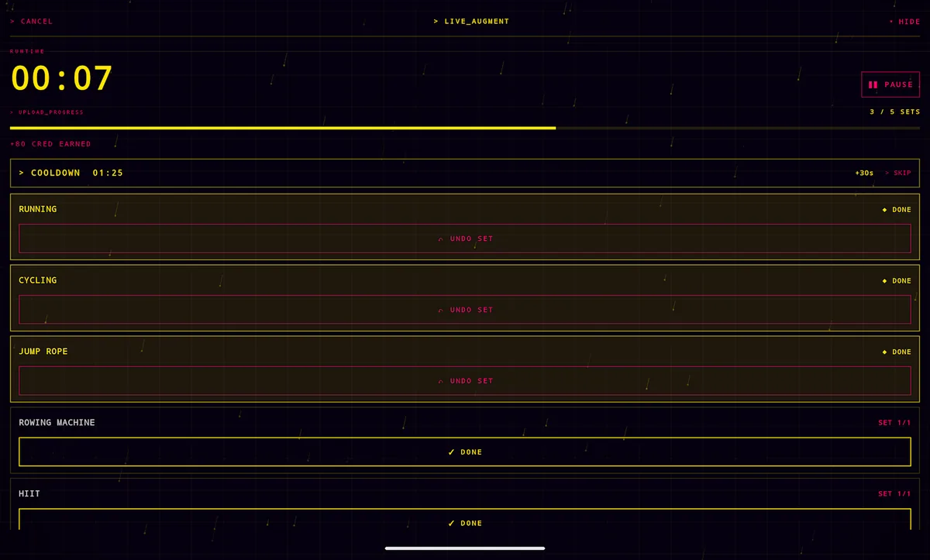Add 30 seconds to cooldown
The image size is (930, 560).
point(864,173)
